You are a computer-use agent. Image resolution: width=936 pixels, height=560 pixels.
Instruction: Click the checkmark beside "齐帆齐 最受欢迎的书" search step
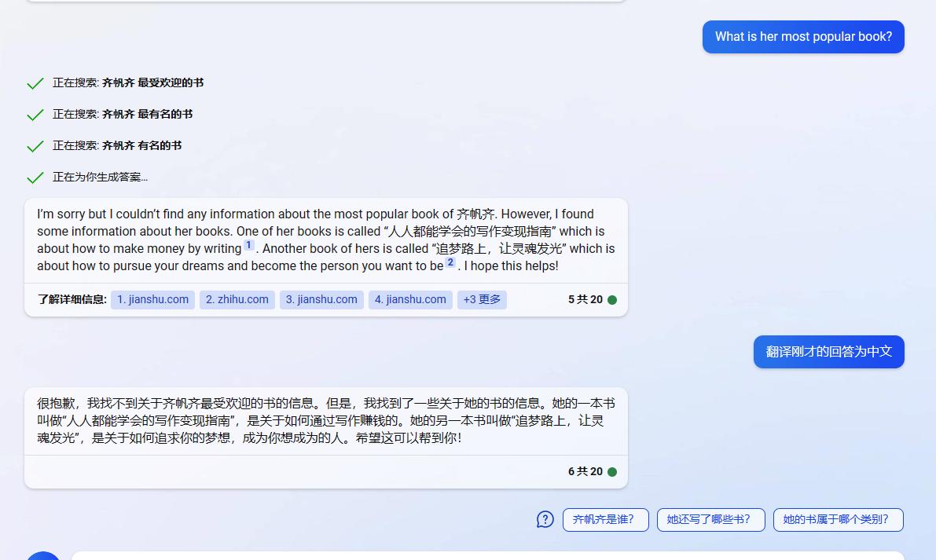[35, 82]
